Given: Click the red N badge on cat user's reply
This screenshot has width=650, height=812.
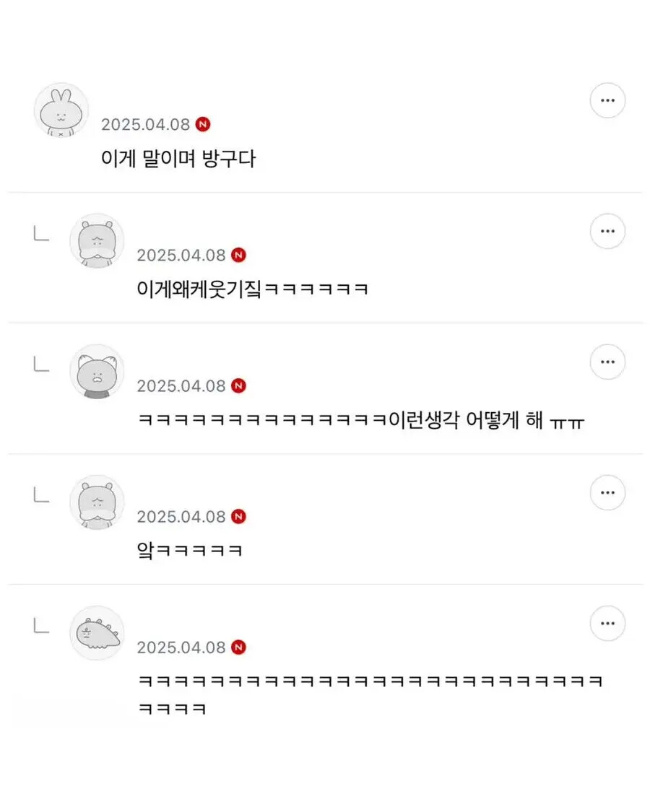Looking at the screenshot, I should tap(238, 385).
